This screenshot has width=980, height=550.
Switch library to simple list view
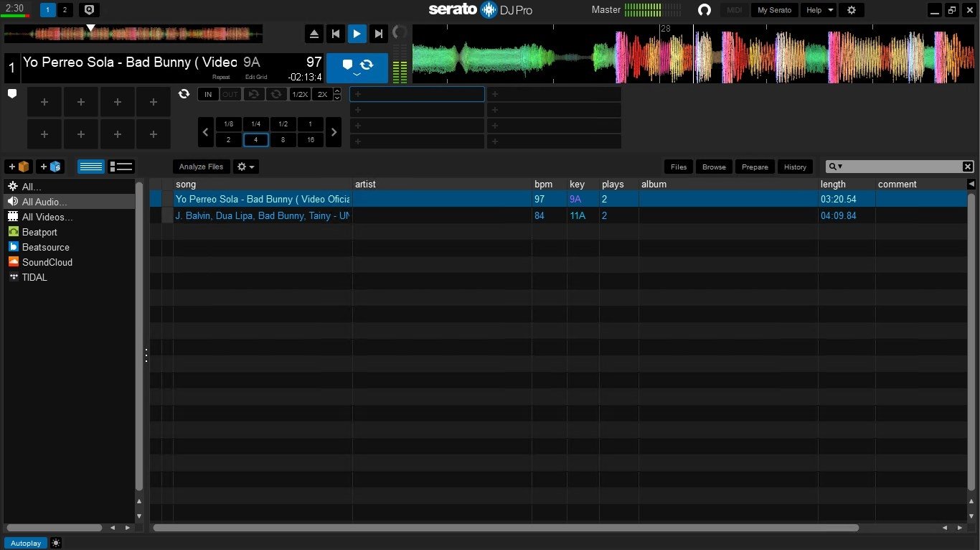(x=91, y=167)
